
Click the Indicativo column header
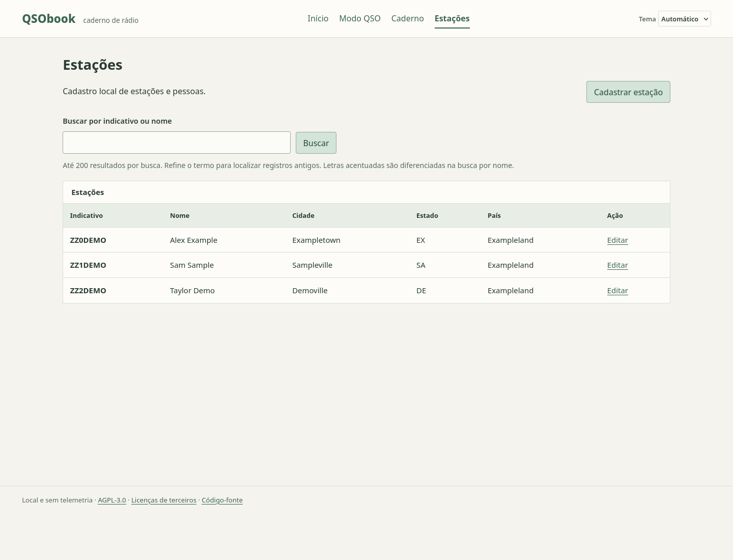[87, 215]
